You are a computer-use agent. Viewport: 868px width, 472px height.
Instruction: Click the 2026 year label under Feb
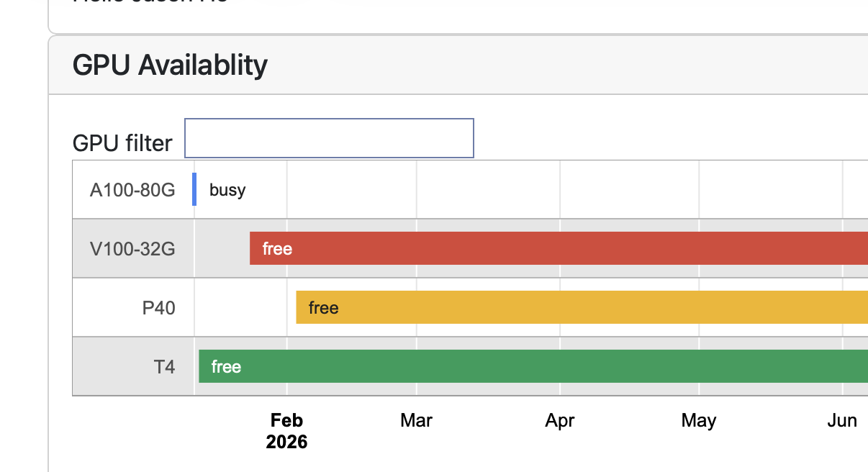(x=286, y=442)
